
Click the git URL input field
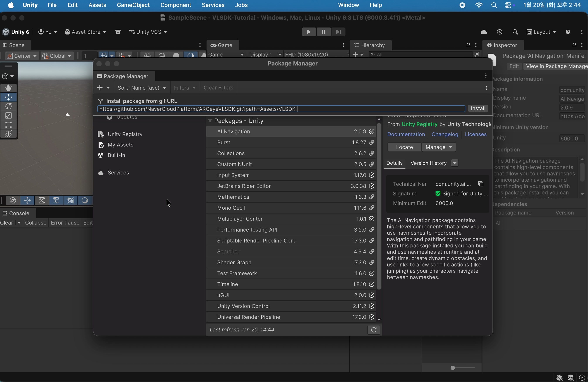(281, 109)
